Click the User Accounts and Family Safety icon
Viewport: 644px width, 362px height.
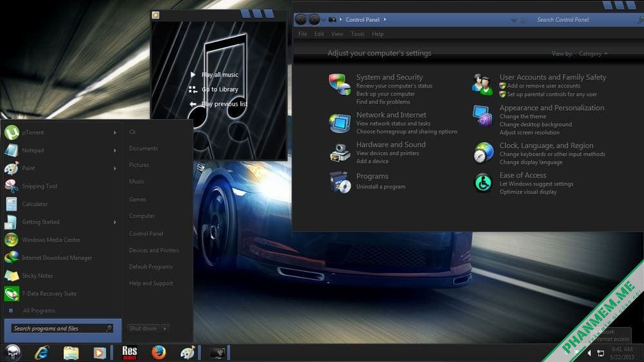point(482,84)
